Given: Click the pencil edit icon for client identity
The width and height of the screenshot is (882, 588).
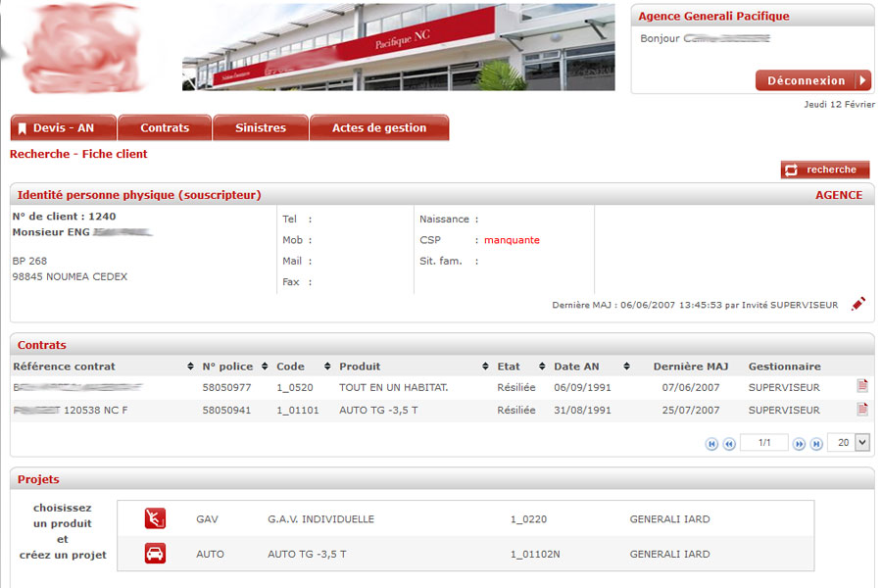Looking at the screenshot, I should point(858,304).
